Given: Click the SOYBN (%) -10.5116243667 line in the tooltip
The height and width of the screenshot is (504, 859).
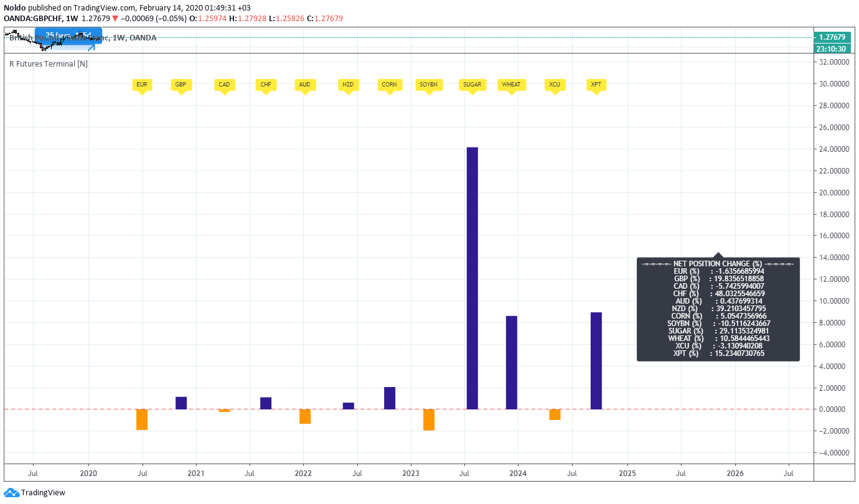Looking at the screenshot, I should click(x=718, y=324).
